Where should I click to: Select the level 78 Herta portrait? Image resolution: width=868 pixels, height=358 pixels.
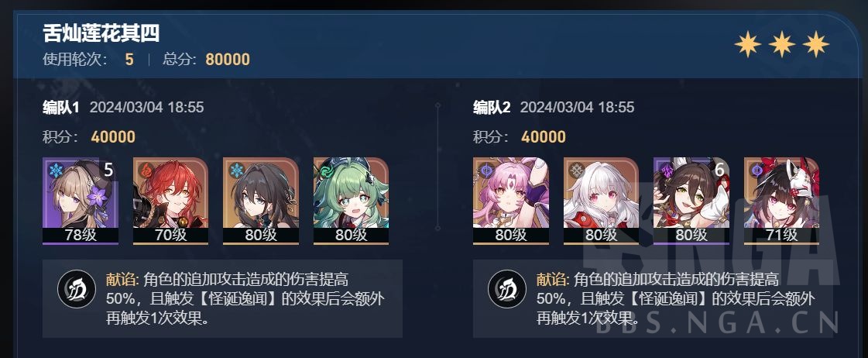[x=81, y=201]
